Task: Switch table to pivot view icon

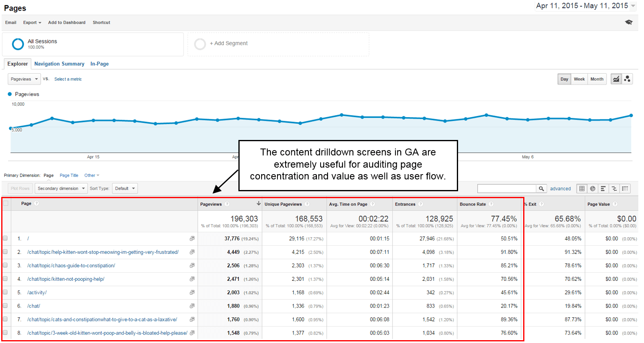Action: pos(625,188)
